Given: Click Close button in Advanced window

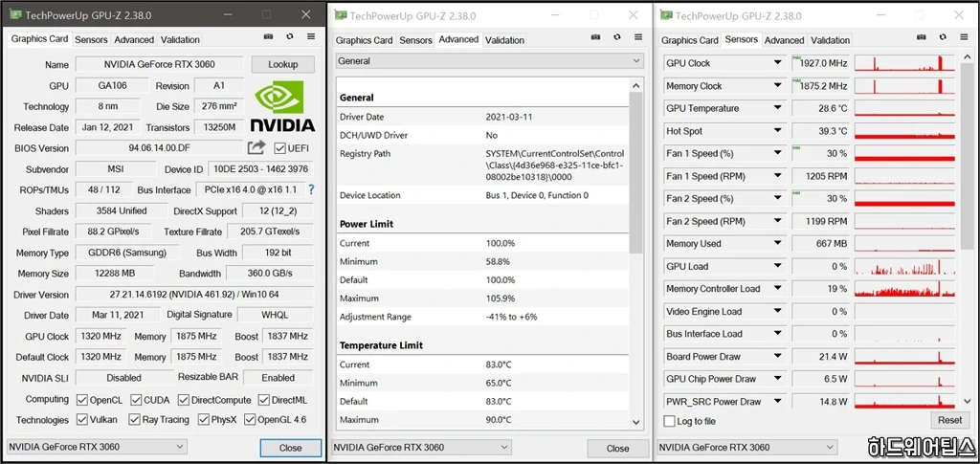Looking at the screenshot, I should [617, 449].
